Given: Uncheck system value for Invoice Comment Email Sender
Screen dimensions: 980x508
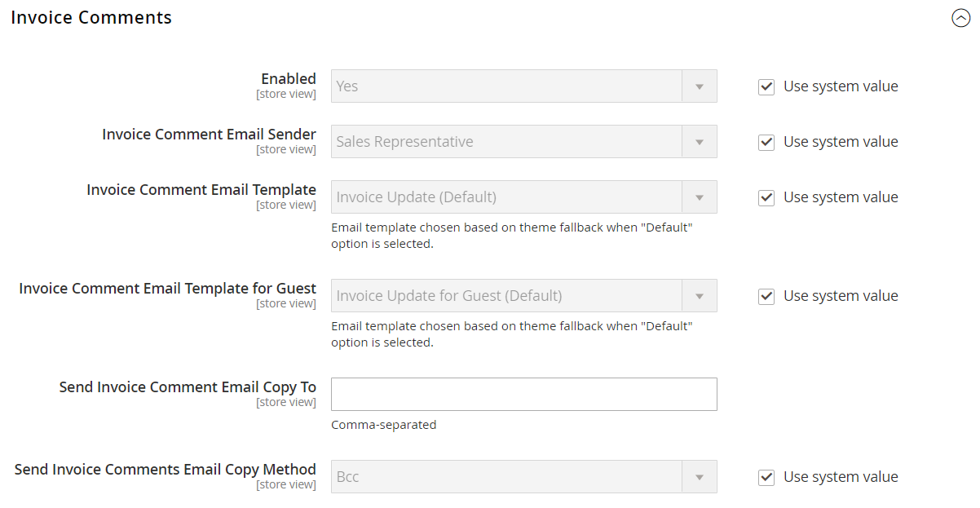Looking at the screenshot, I should pyautogui.click(x=766, y=142).
